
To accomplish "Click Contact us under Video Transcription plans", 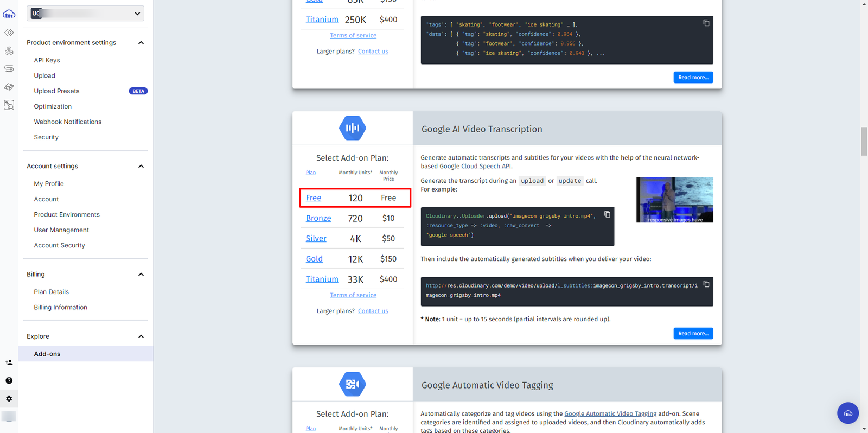I will (x=373, y=311).
